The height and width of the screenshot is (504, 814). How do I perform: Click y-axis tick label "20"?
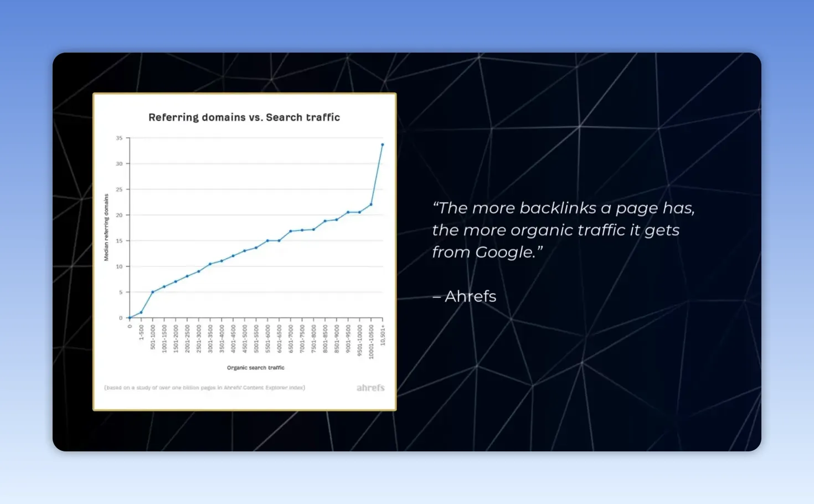pos(119,215)
